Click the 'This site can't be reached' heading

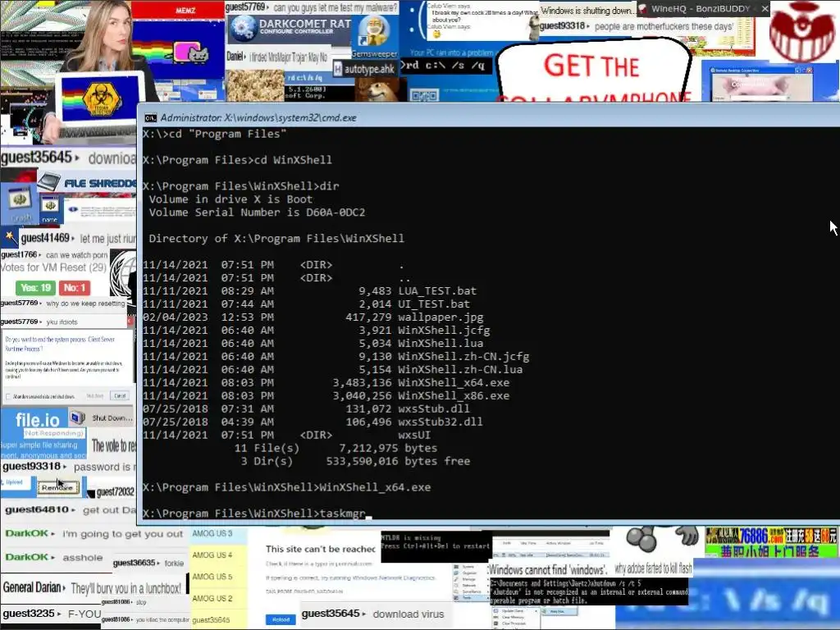click(321, 549)
